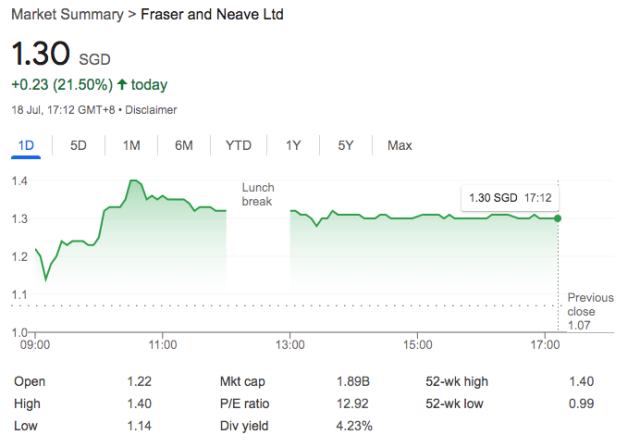The width and height of the screenshot is (640, 447).
Task: Click the Mkt cap 1.89B value
Action: click(353, 382)
